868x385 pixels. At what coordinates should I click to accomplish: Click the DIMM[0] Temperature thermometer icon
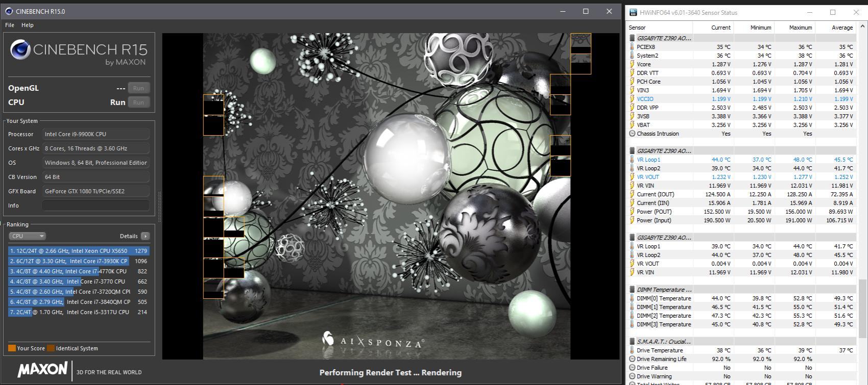(632, 298)
